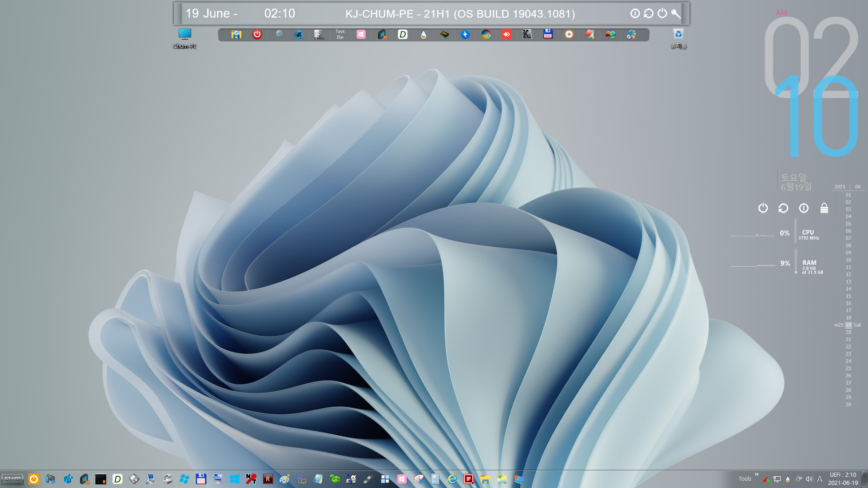Open the Chum-PE computer desktop icon

click(184, 38)
